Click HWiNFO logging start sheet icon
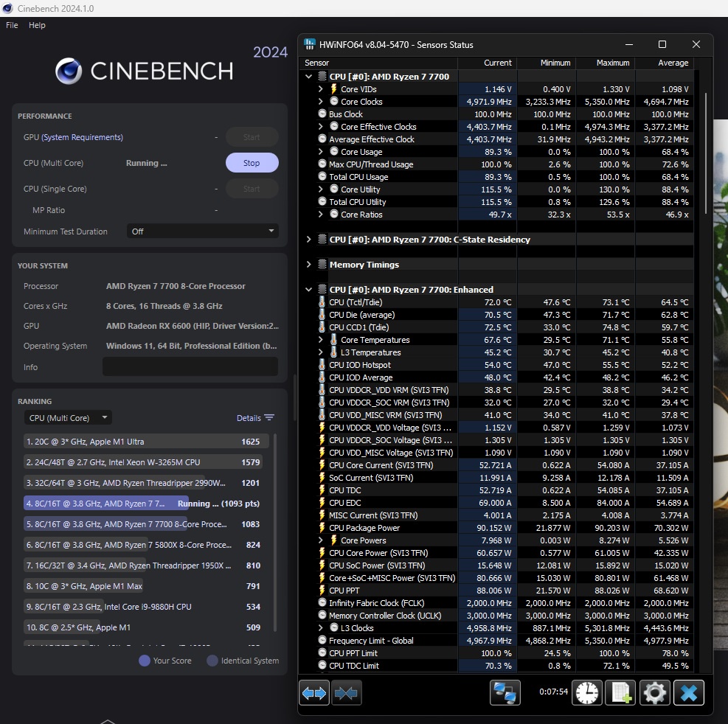 [x=621, y=693]
